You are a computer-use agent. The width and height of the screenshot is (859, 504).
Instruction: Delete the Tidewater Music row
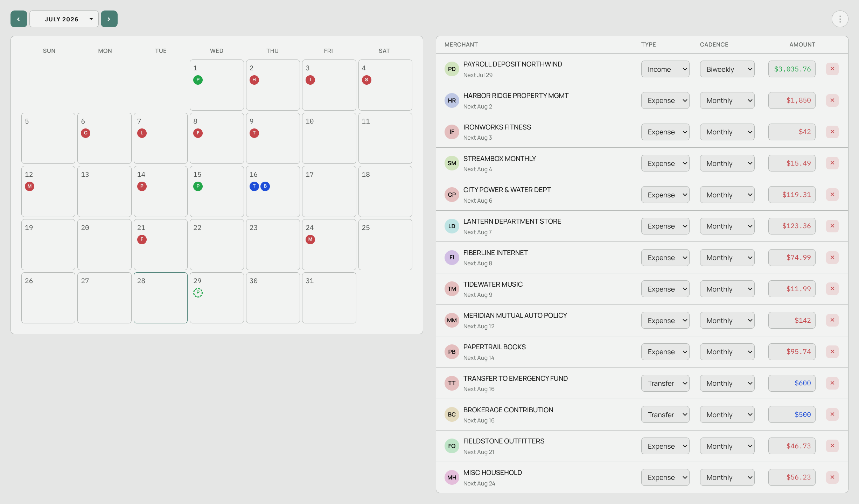(832, 289)
